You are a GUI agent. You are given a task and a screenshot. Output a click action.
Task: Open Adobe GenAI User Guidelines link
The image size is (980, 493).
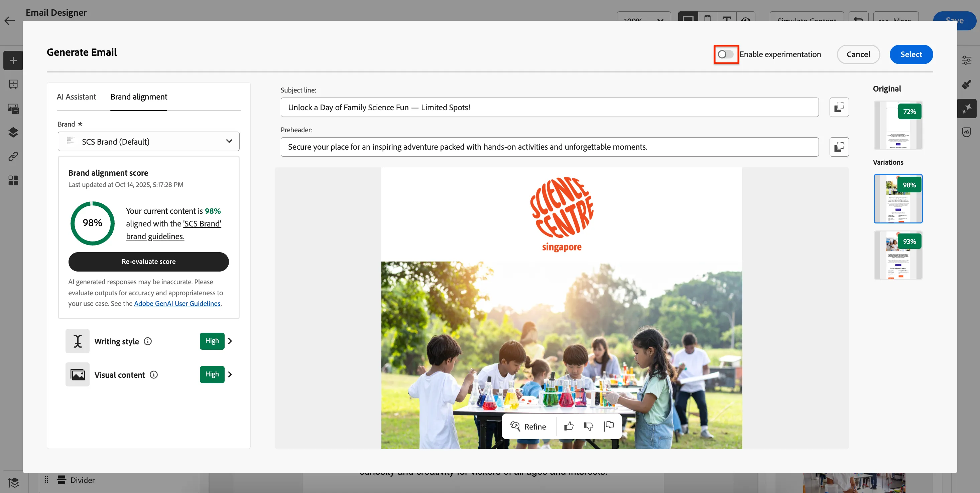177,303
